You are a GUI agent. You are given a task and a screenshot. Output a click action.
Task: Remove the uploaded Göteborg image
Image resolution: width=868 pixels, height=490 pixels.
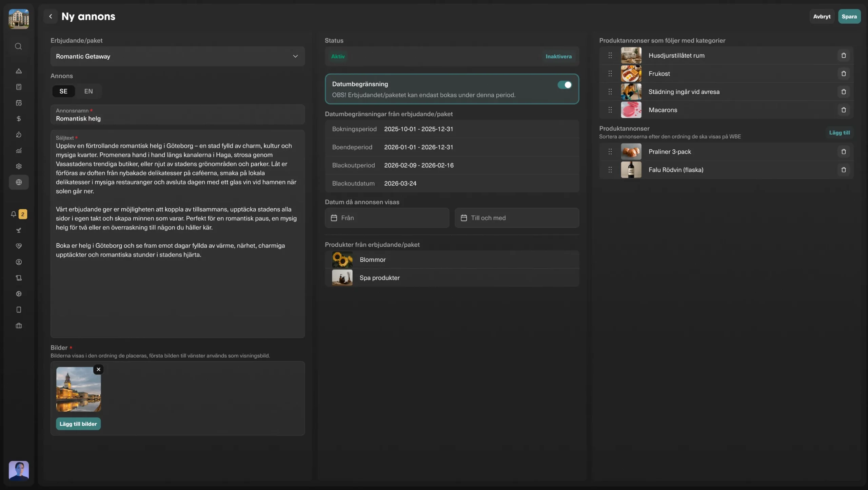coord(98,369)
